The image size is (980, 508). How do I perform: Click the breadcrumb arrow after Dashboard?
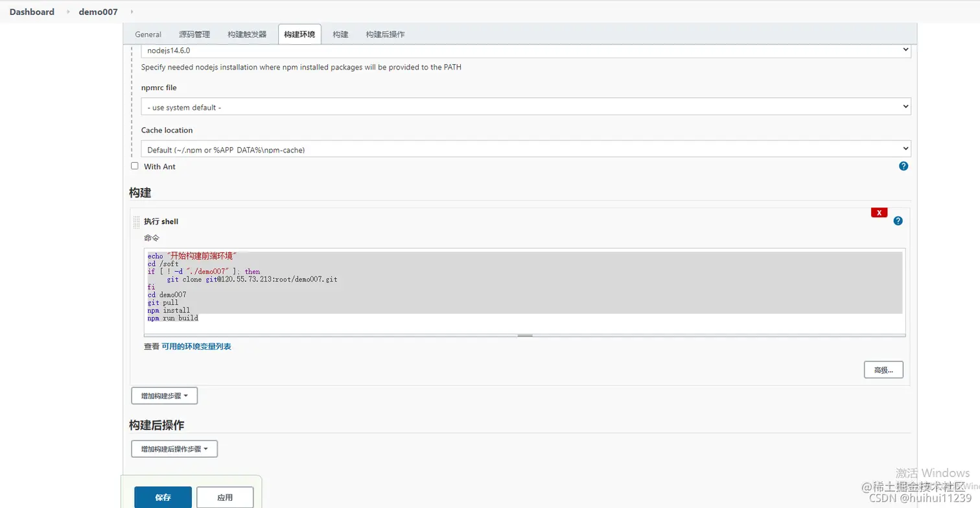(x=67, y=12)
